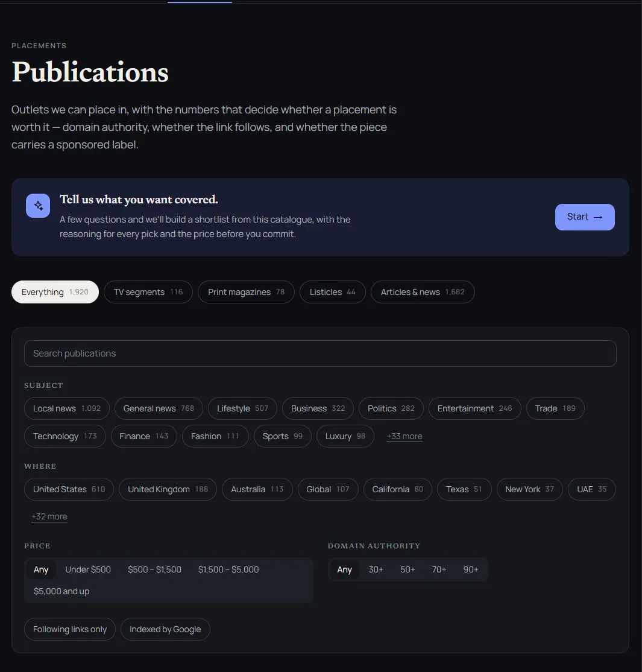Focus the Search publications field
The image size is (642, 672).
pyautogui.click(x=320, y=353)
